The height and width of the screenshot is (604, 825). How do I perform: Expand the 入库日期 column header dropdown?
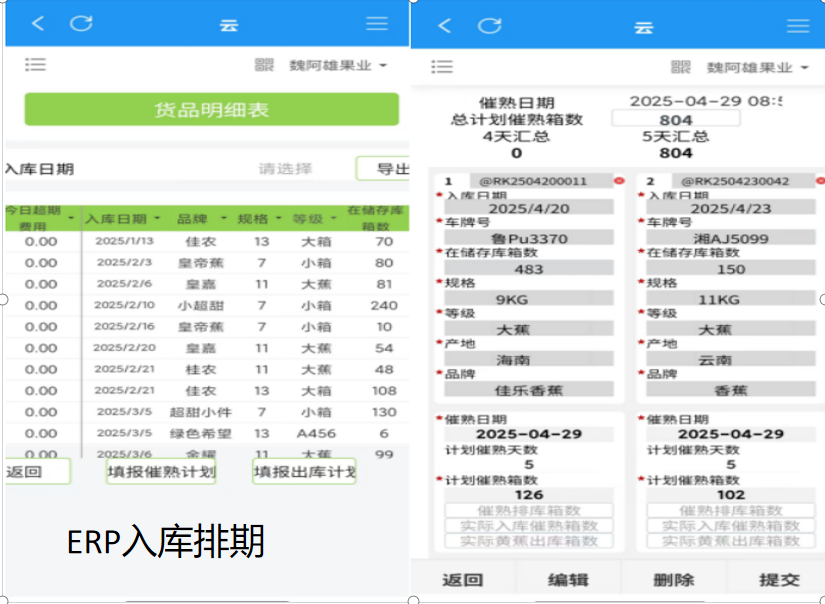pos(158,218)
